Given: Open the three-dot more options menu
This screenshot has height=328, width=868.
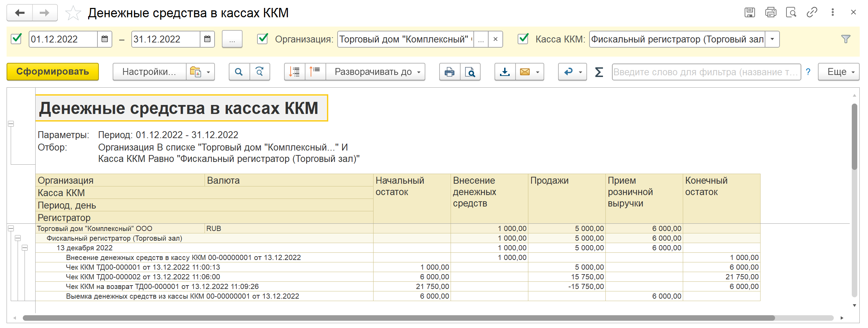Looking at the screenshot, I should point(833,13).
